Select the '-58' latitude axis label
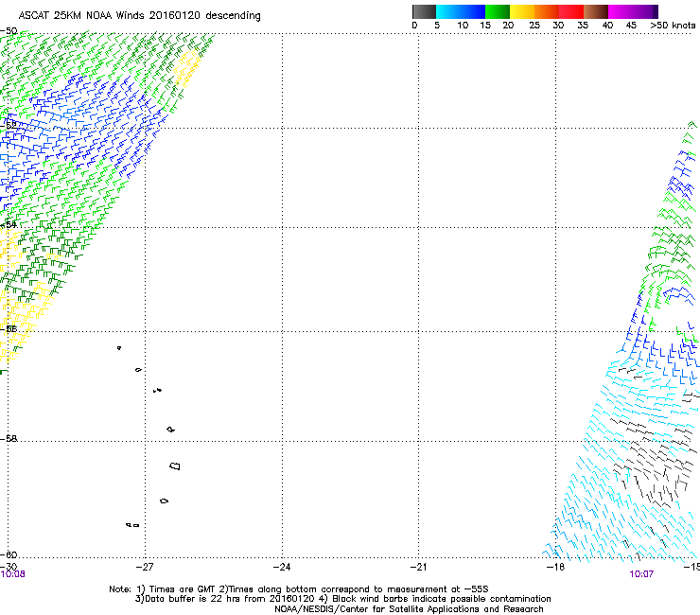 [x=9, y=439]
